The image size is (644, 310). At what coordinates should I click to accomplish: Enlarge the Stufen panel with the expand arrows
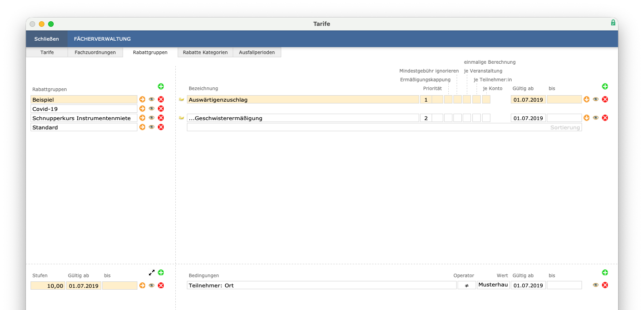[x=151, y=273]
